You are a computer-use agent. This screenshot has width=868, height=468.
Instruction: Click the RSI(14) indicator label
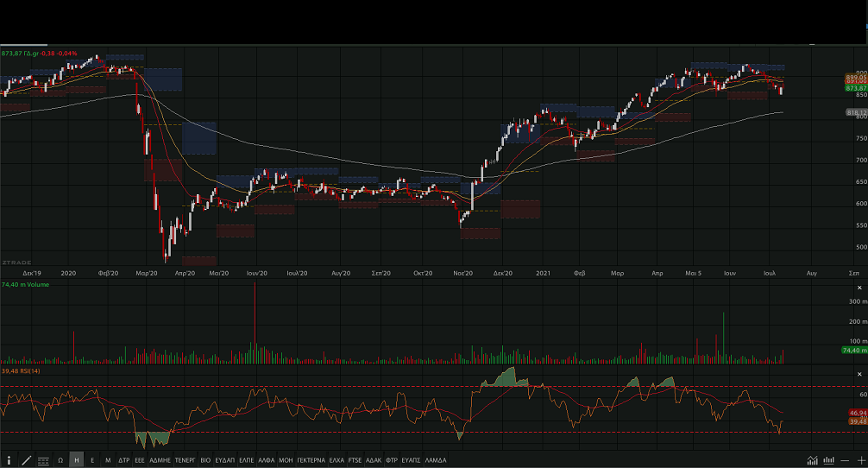tap(22, 370)
